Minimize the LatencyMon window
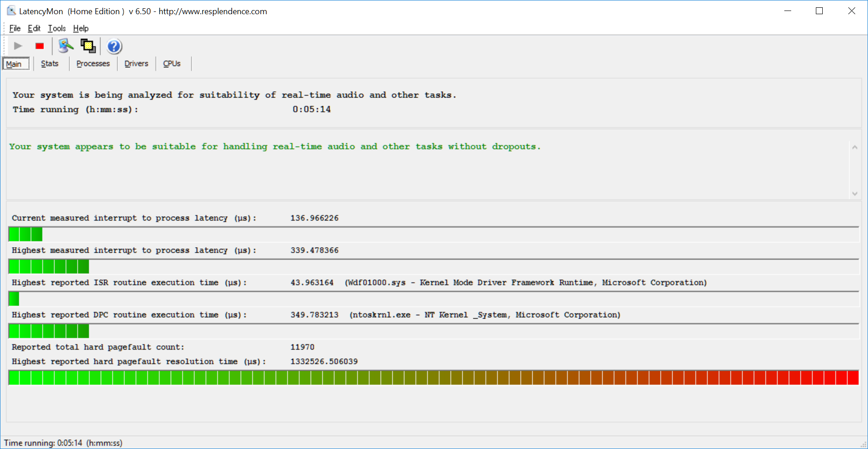This screenshot has height=449, width=868. (x=788, y=11)
